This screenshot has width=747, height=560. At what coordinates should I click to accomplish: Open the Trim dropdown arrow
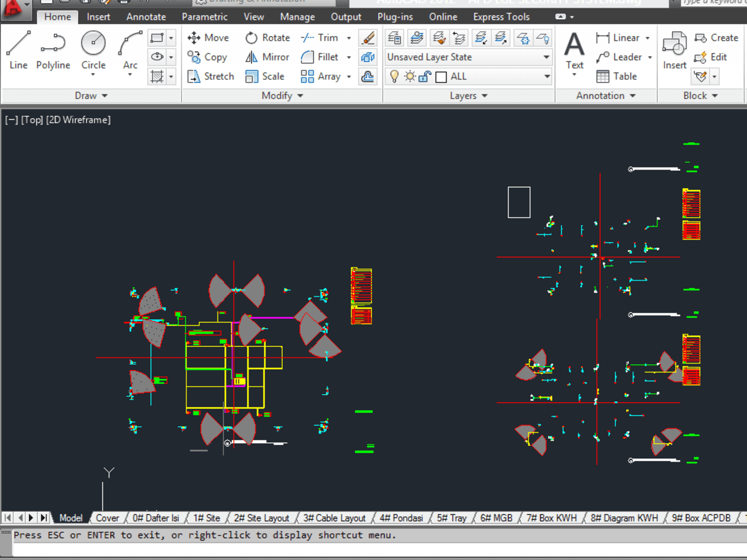click(x=349, y=38)
